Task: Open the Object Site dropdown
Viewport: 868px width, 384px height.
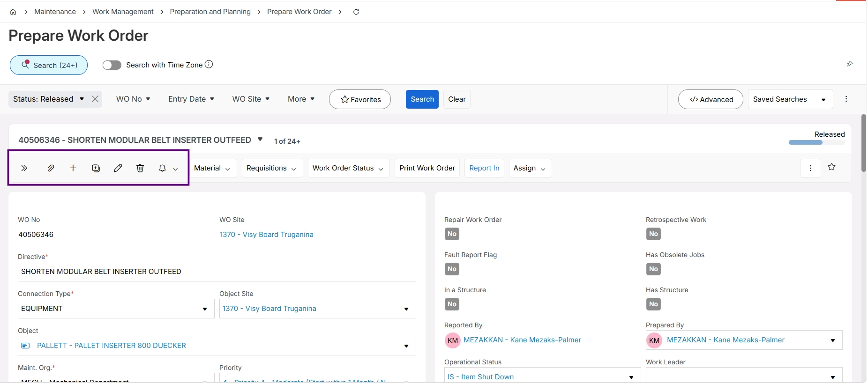Action: (x=406, y=309)
